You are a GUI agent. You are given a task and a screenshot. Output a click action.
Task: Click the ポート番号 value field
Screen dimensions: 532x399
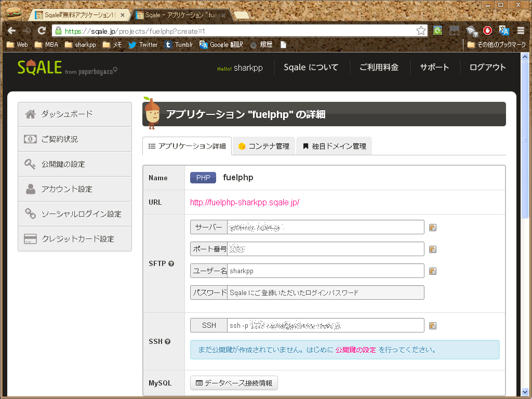pos(326,249)
